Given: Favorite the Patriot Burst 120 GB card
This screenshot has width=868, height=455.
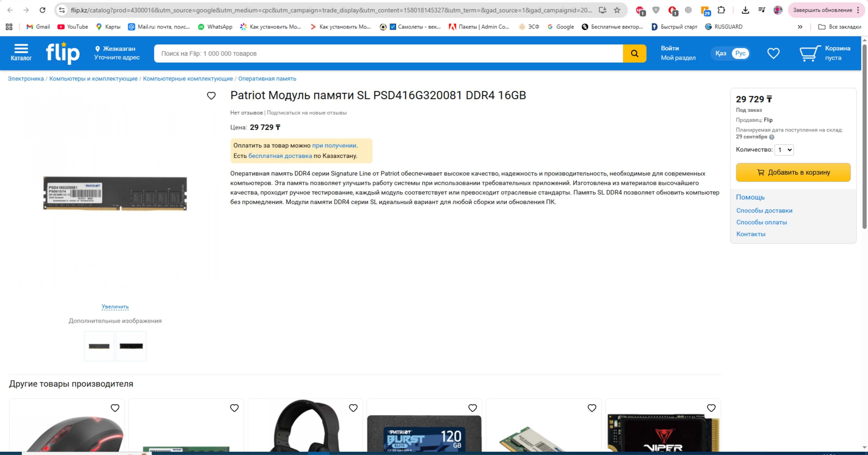Looking at the screenshot, I should click(x=472, y=408).
